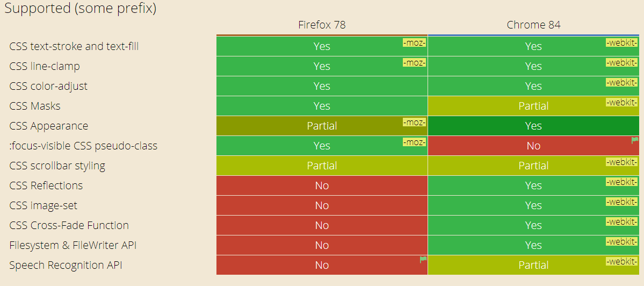Viewport: 644px width, 286px height.
Task: Click -moz- prefix badge on CSS text-stroke row
Action: 414,42
